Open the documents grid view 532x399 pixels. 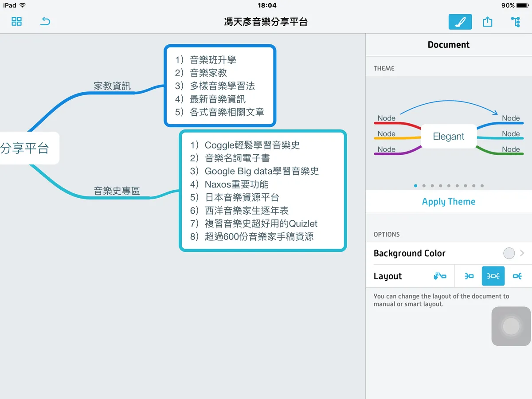(17, 21)
